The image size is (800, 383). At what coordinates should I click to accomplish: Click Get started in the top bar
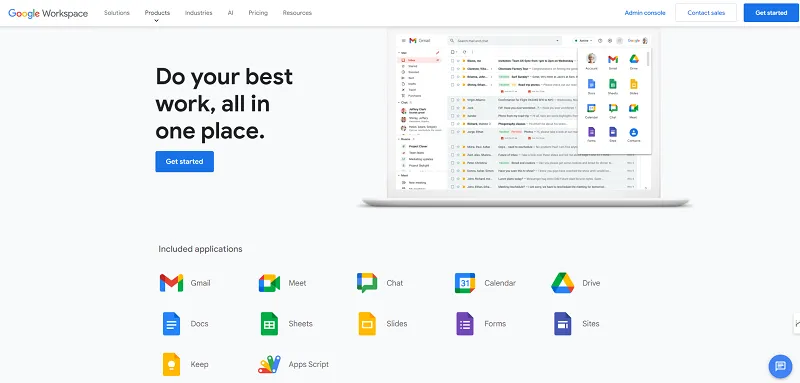(771, 13)
